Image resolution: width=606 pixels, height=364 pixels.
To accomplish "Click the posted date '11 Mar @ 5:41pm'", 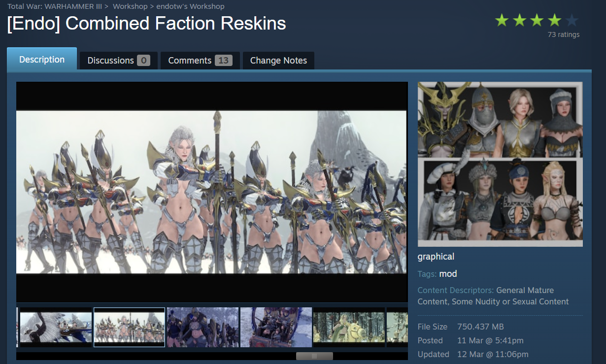I will click(490, 340).
